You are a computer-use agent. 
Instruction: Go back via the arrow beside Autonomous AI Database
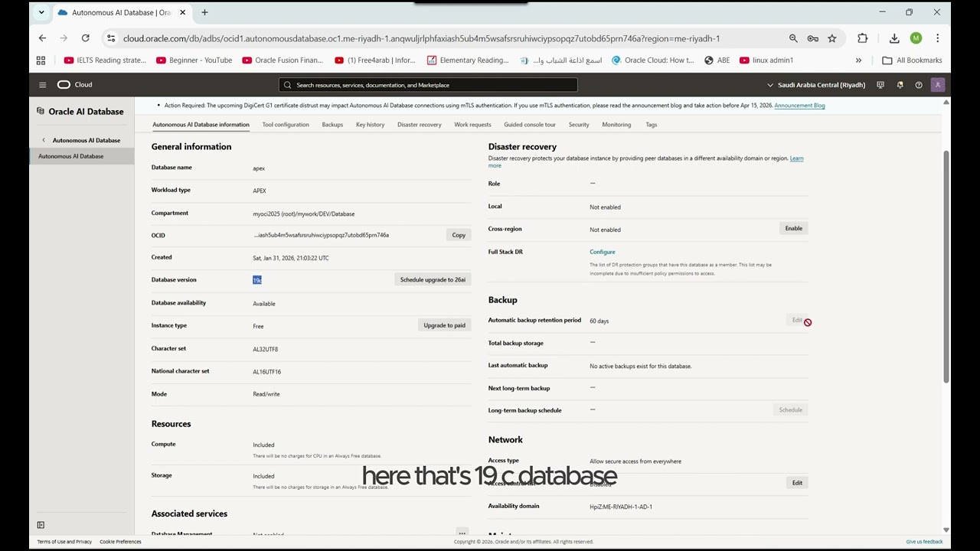(44, 140)
